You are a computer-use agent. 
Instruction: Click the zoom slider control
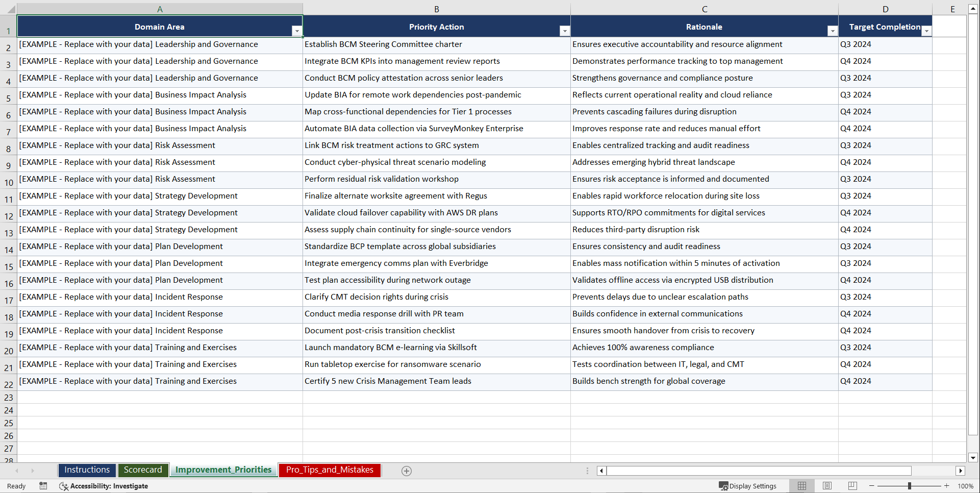point(909,486)
